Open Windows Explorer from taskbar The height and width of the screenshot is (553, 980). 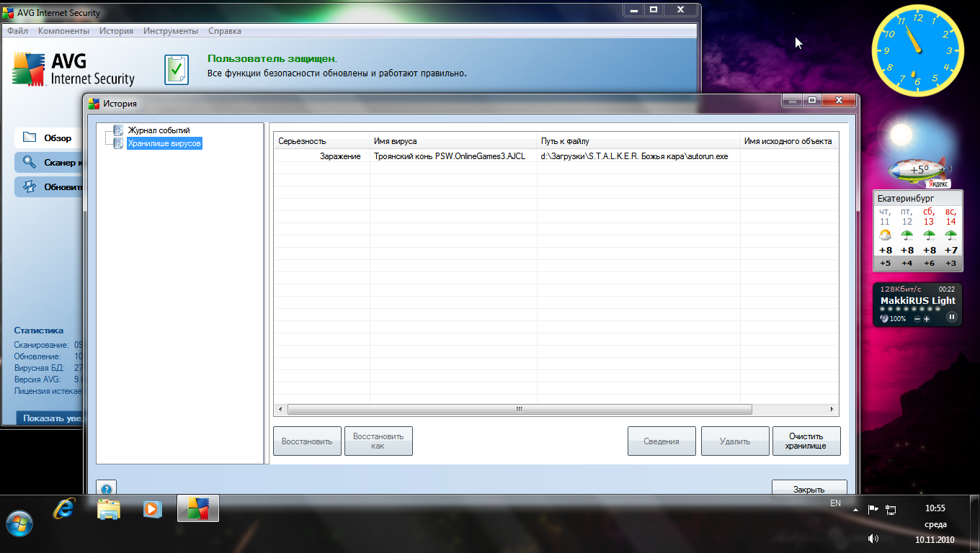[x=108, y=509]
